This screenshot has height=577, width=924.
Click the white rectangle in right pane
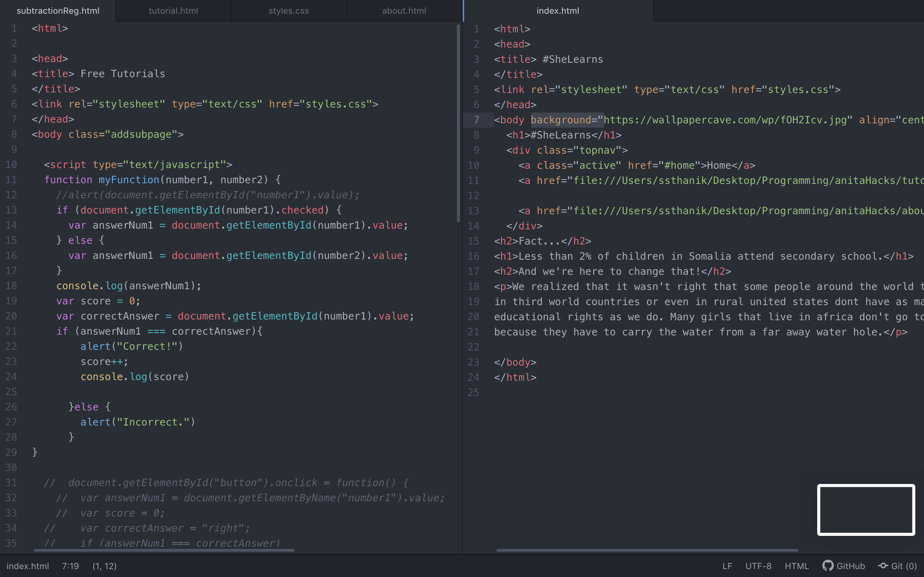tap(866, 510)
